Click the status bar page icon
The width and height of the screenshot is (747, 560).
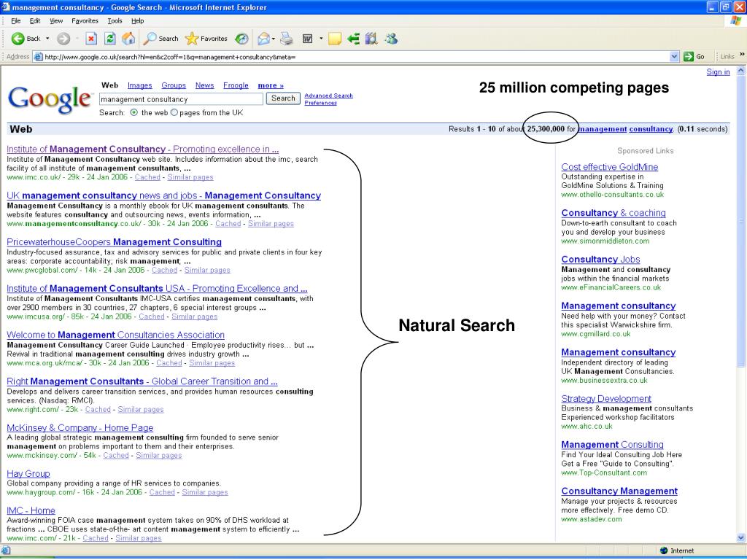(6, 551)
